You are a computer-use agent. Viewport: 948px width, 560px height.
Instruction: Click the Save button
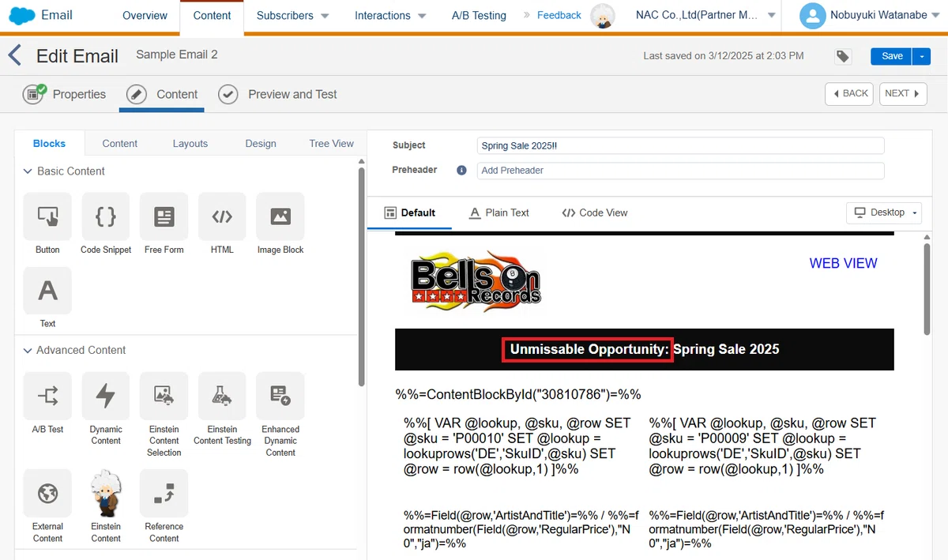coord(892,56)
